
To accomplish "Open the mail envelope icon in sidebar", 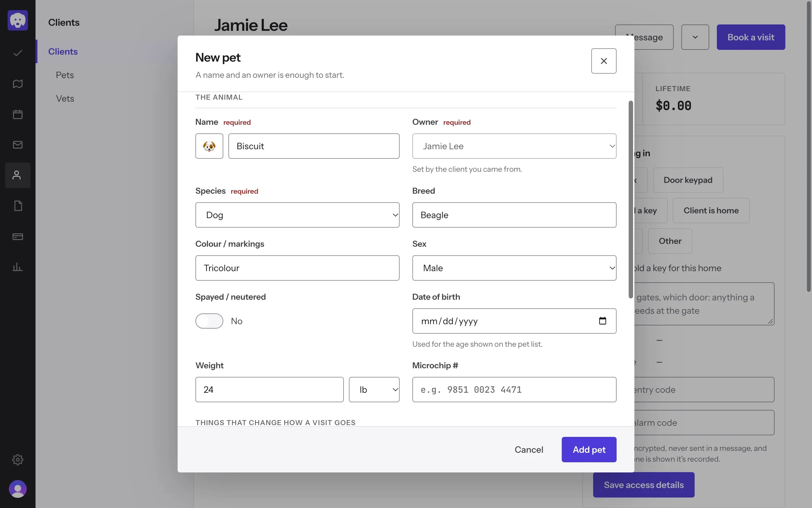I will click(x=17, y=145).
